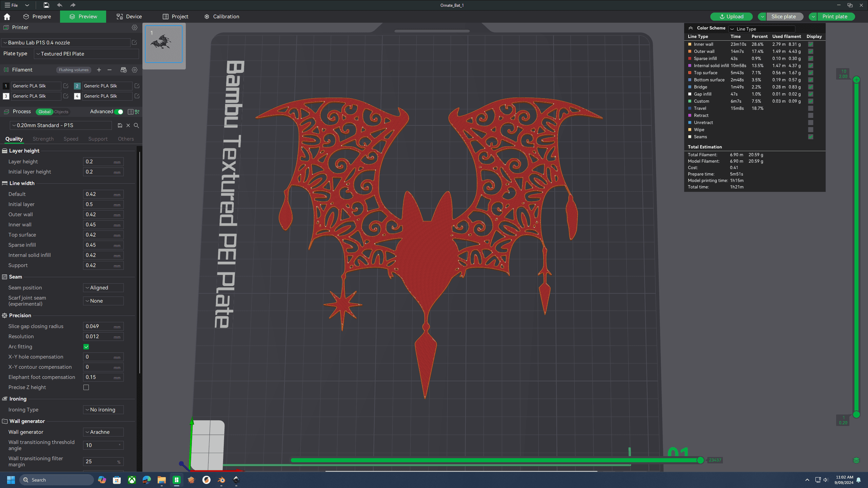868x488 pixels.
Task: Click the search icon in sidebar
Action: click(x=136, y=125)
